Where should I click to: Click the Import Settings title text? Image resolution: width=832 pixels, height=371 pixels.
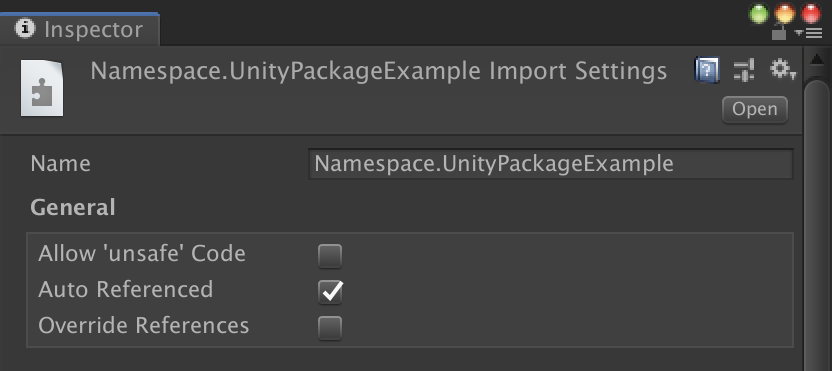pyautogui.click(x=578, y=72)
